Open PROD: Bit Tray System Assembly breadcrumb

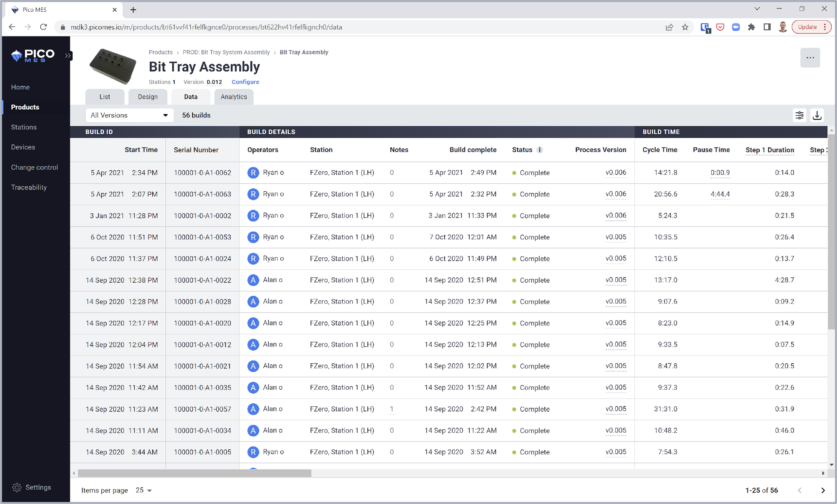pyautogui.click(x=226, y=52)
